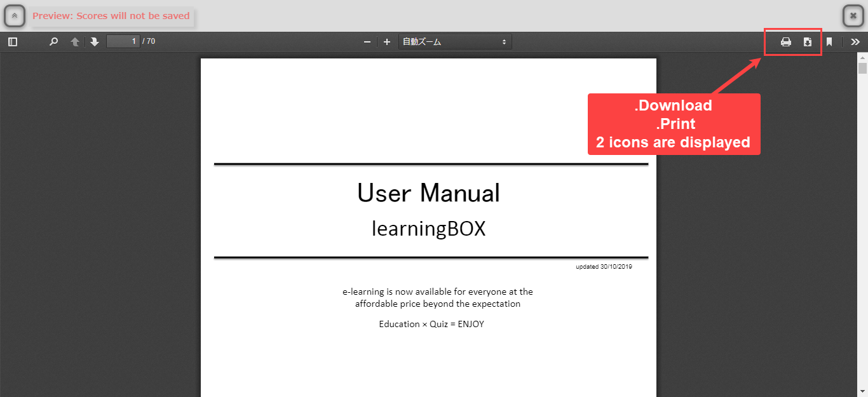Viewport: 868px width, 397px height.
Task: Click the "User Manual" title on the page
Action: (x=428, y=193)
